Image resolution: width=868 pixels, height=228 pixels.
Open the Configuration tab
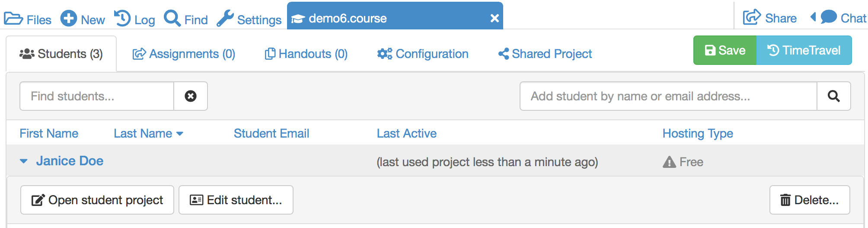[422, 54]
